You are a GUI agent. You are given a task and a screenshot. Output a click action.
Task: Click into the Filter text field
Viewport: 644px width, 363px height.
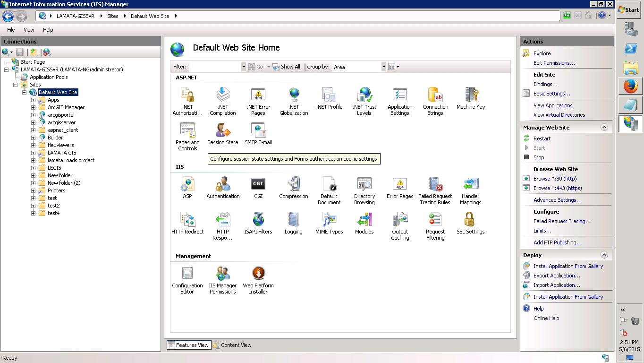pyautogui.click(x=215, y=67)
